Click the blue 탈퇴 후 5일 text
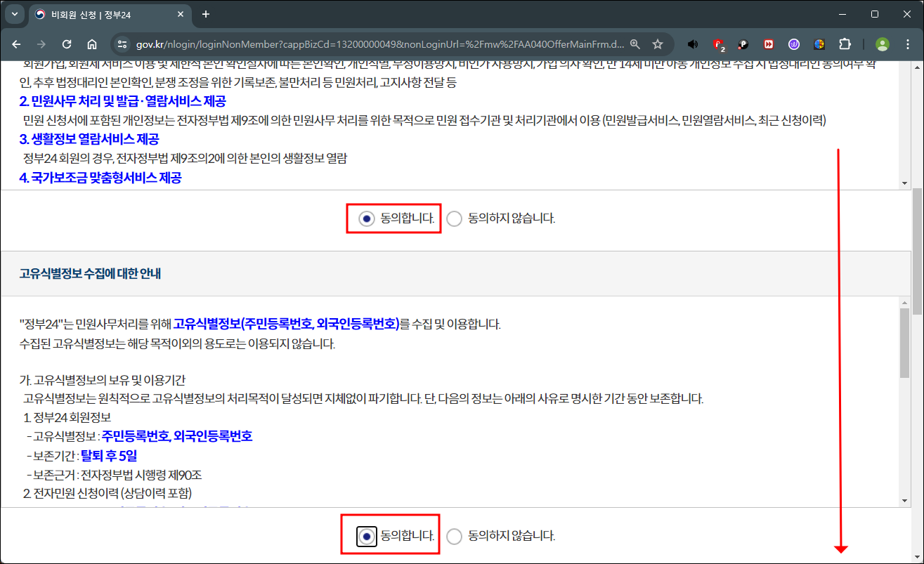Image resolution: width=924 pixels, height=564 pixels. click(x=109, y=456)
